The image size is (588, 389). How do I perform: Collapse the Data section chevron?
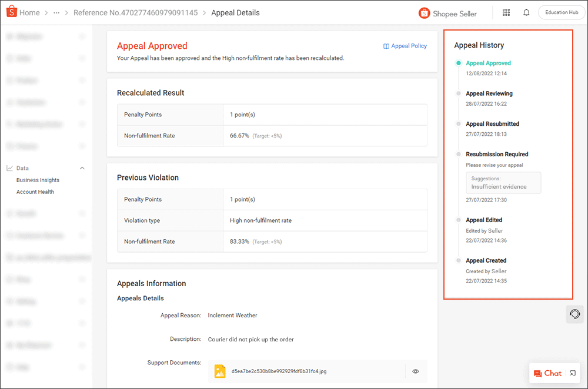point(82,167)
